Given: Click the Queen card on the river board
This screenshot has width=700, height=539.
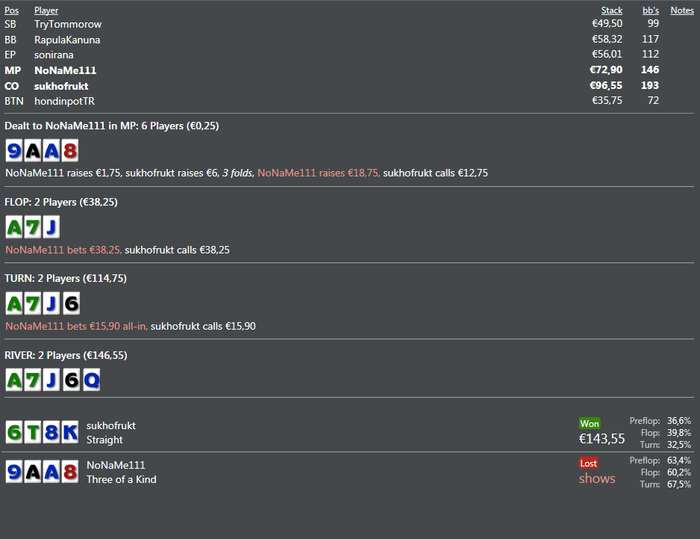Looking at the screenshot, I should [90, 380].
